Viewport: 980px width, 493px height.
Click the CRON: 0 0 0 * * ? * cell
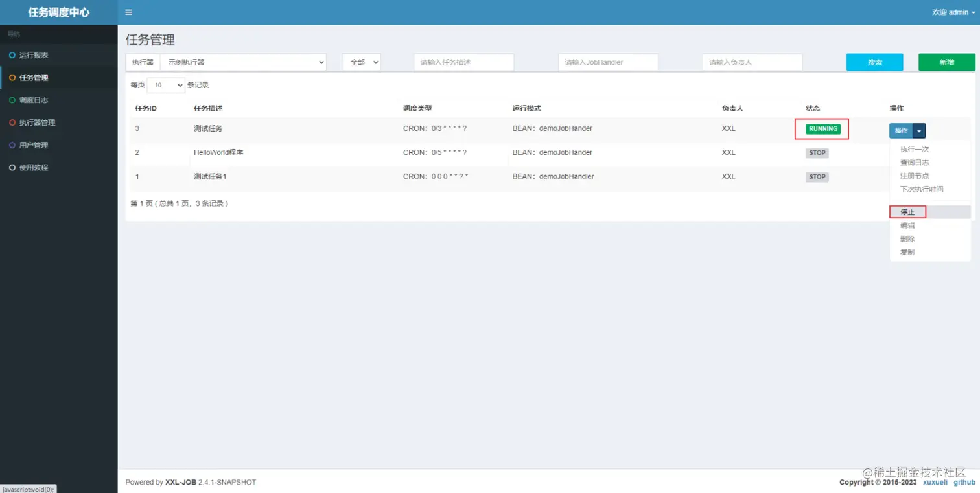[436, 176]
